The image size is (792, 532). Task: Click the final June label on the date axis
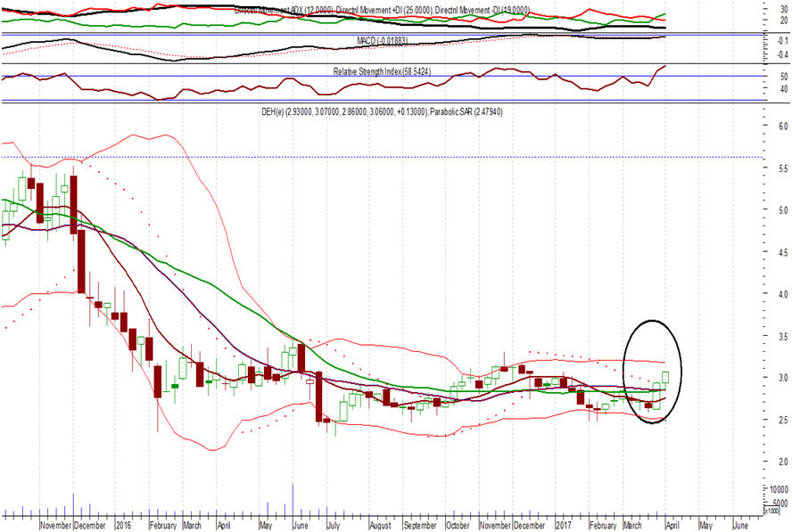740,526
